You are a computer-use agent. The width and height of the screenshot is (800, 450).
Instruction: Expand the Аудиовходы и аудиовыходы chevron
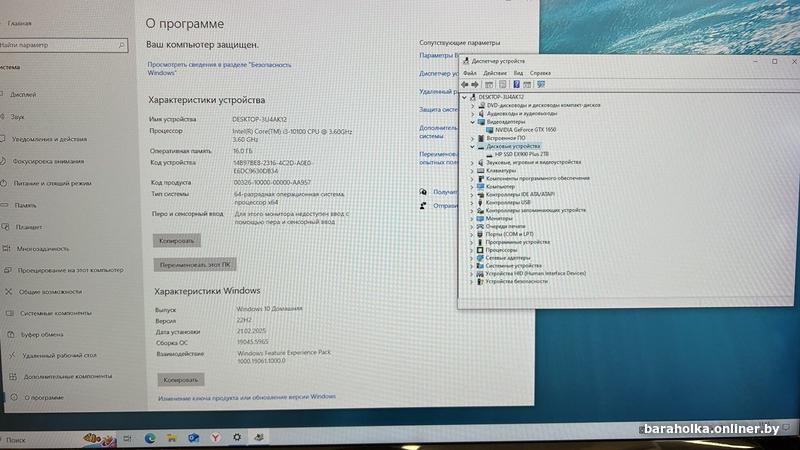coord(472,114)
